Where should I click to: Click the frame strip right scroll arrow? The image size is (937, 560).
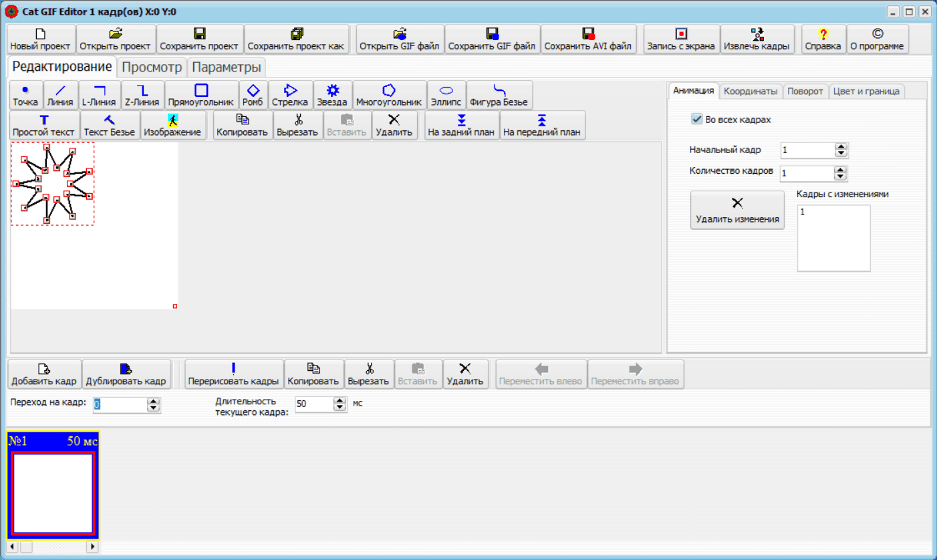[x=92, y=547]
